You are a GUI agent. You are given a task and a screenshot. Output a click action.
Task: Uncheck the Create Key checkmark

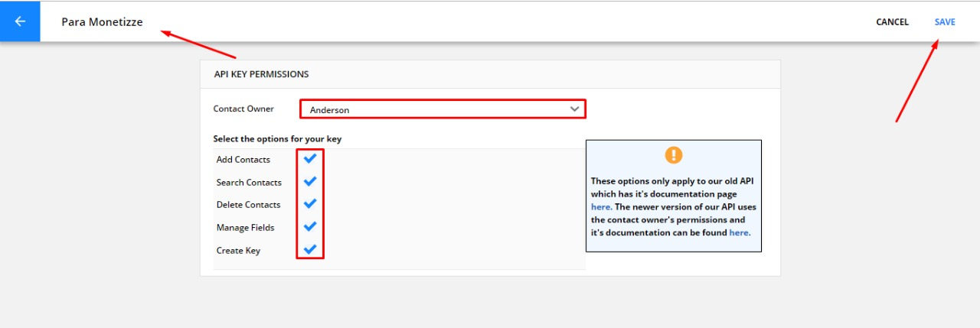(310, 250)
